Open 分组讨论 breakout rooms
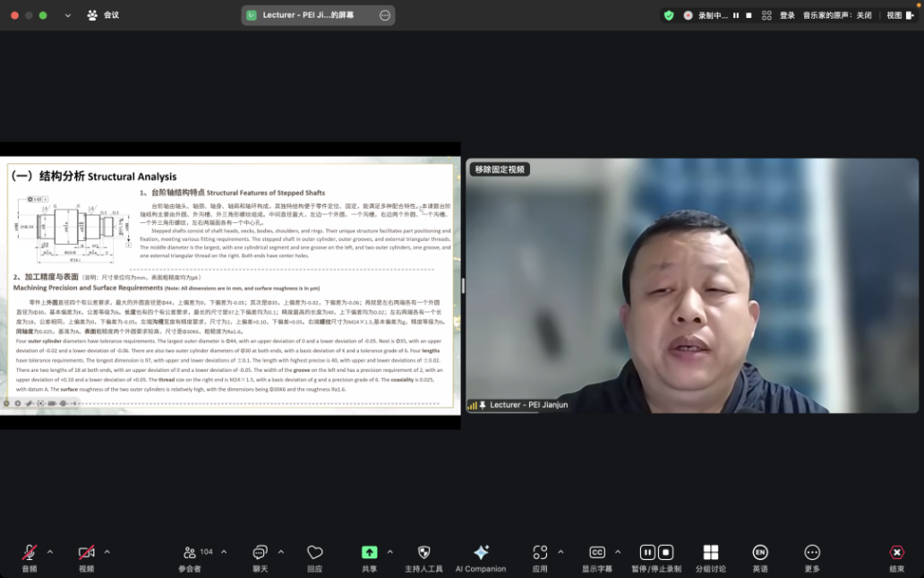The width and height of the screenshot is (924, 578). tap(711, 554)
